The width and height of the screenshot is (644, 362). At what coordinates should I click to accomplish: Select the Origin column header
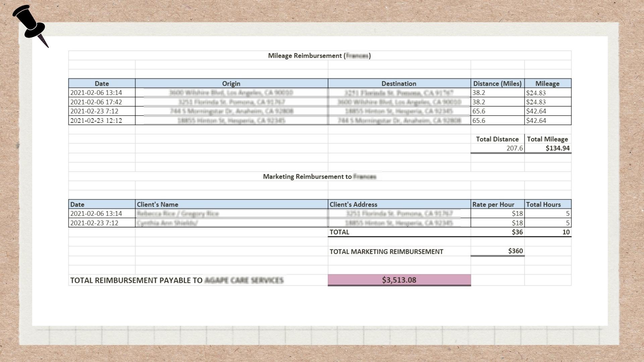pyautogui.click(x=231, y=83)
